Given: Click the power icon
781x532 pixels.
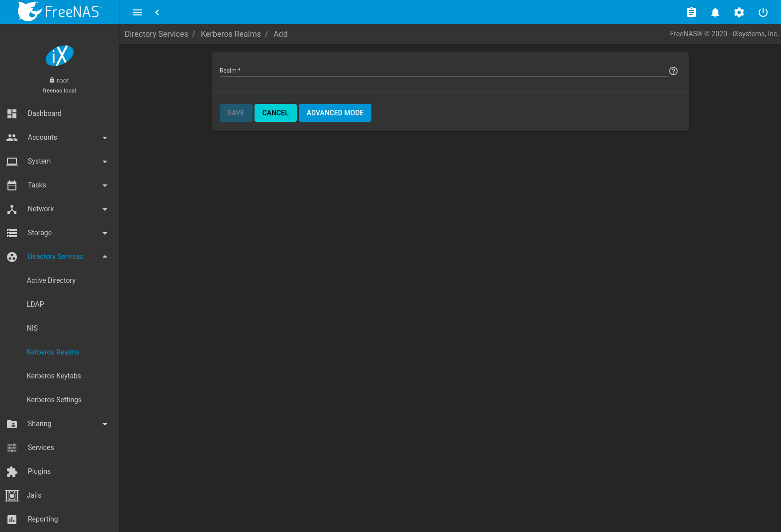Looking at the screenshot, I should point(763,12).
